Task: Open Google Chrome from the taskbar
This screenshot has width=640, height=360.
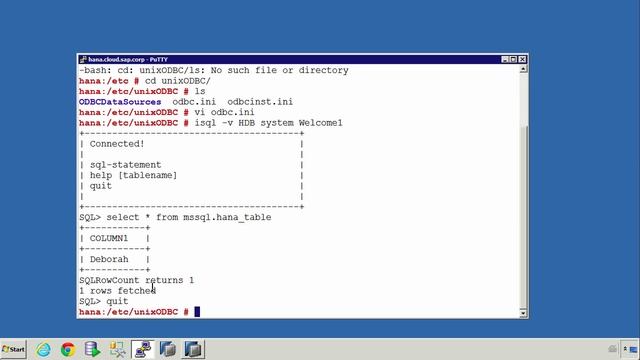Action: [68, 349]
